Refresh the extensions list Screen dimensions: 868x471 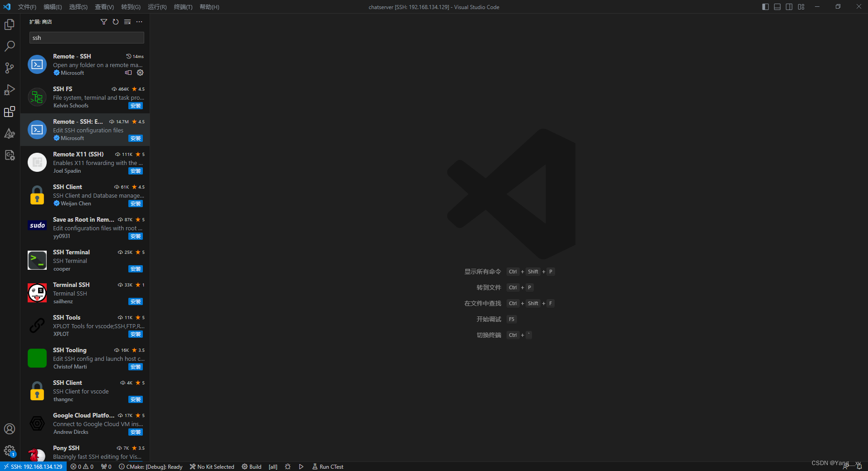click(116, 22)
